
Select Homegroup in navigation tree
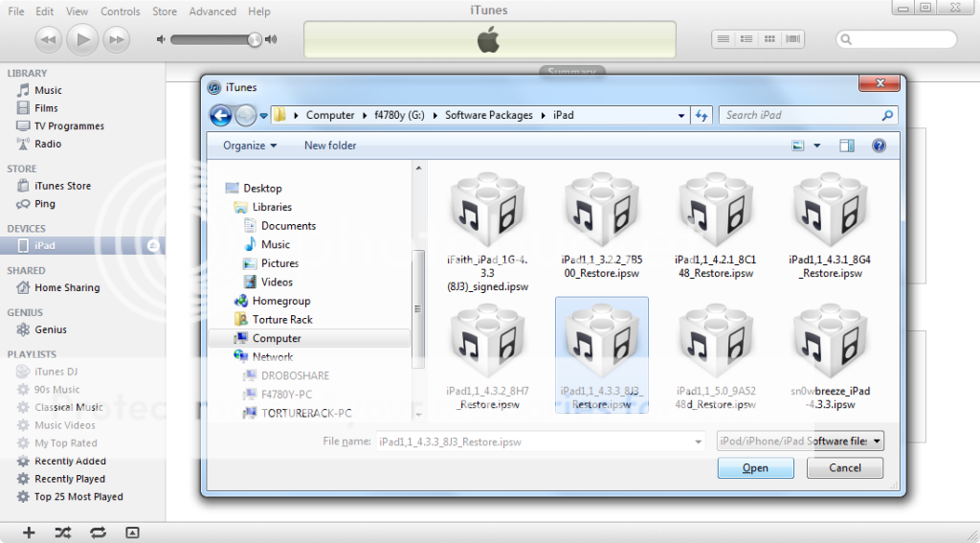tap(281, 301)
